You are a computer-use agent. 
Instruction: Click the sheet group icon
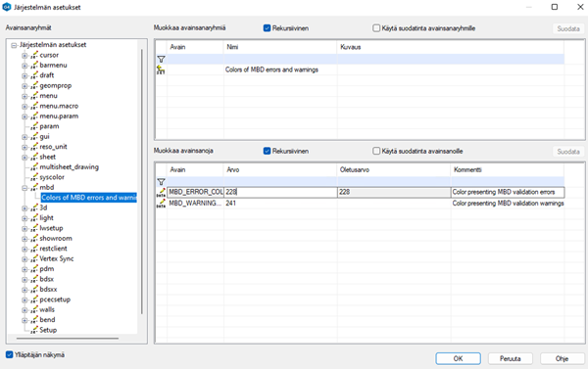(x=34, y=157)
